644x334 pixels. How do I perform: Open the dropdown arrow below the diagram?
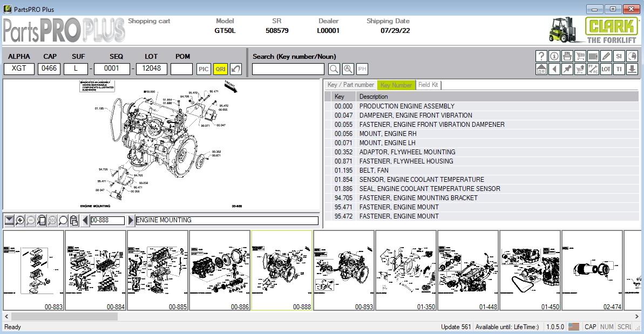[9, 221]
